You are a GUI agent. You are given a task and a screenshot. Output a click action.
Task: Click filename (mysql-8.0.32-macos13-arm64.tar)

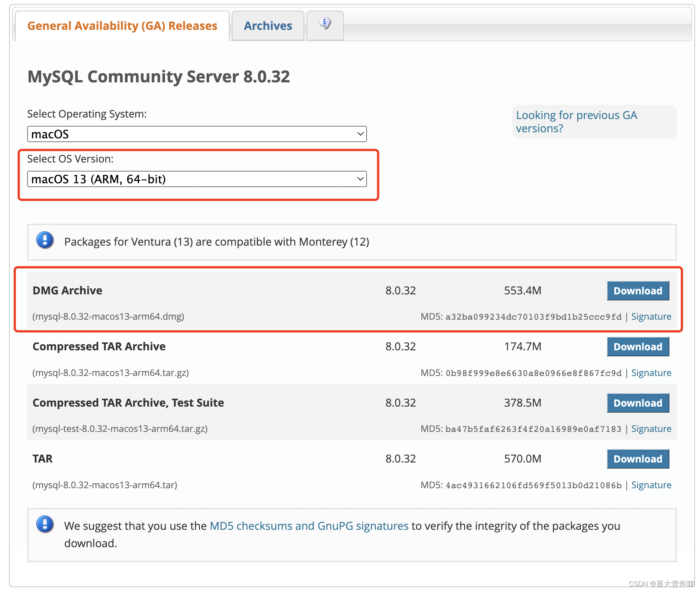[x=105, y=485]
